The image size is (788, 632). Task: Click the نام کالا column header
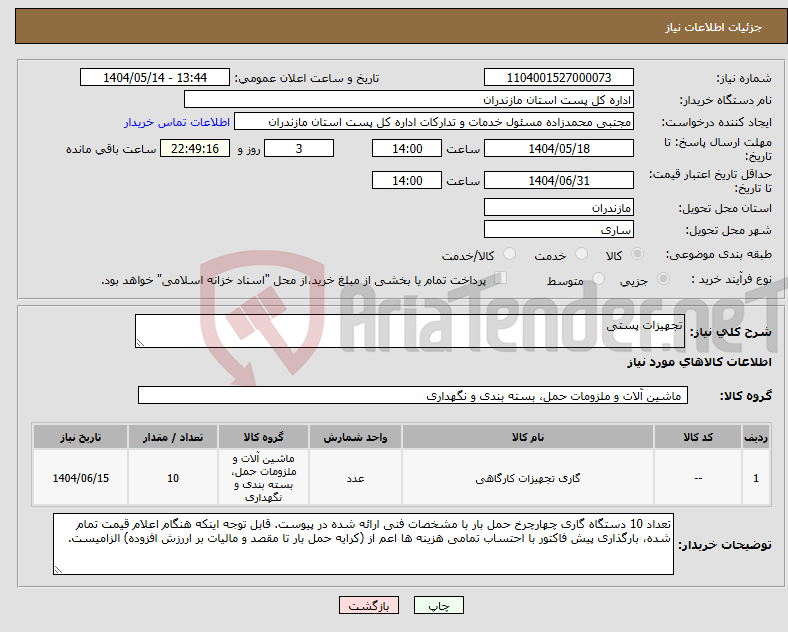tap(528, 437)
